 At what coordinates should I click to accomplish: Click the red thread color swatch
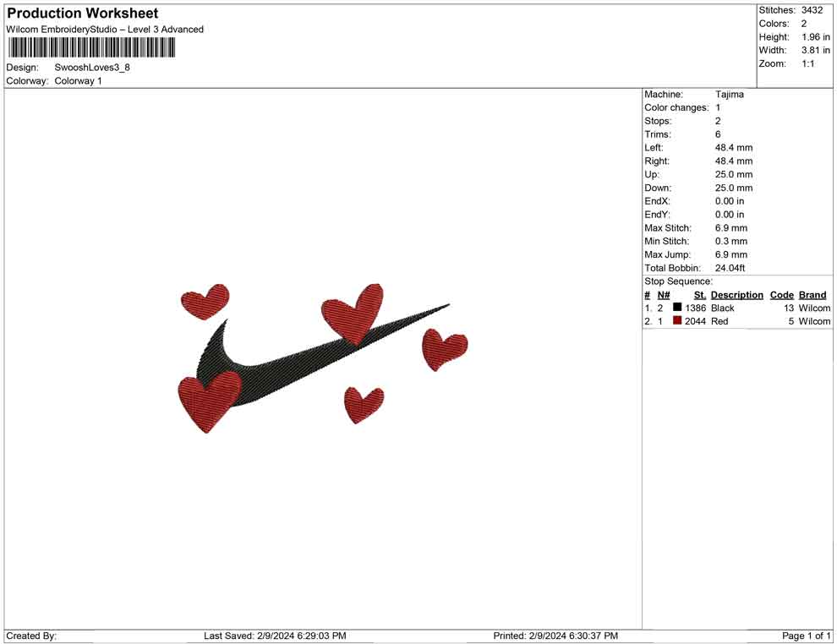(677, 320)
